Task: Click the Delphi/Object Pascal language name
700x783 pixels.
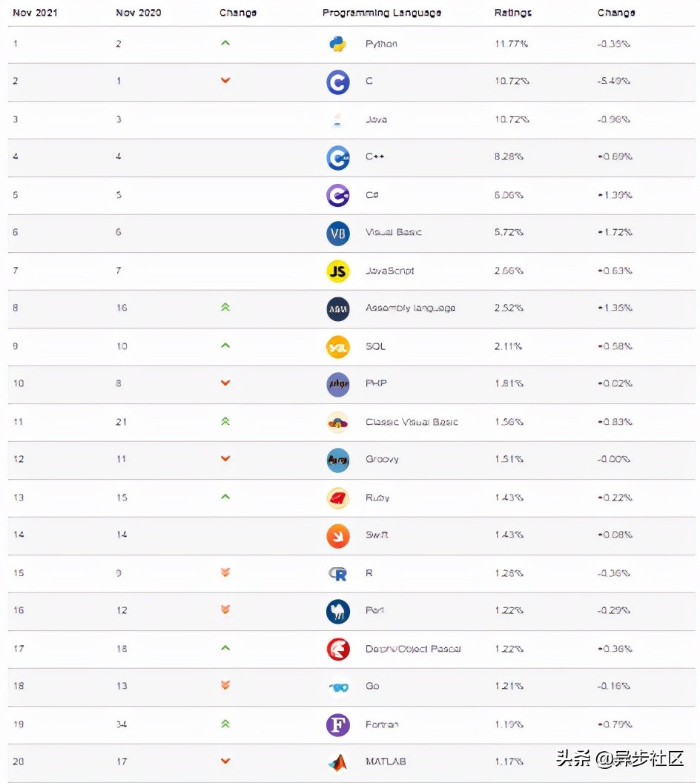Action: pos(413,649)
